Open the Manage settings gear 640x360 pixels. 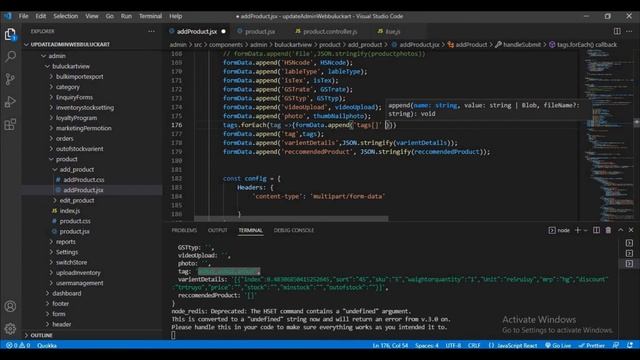pyautogui.click(x=10, y=328)
